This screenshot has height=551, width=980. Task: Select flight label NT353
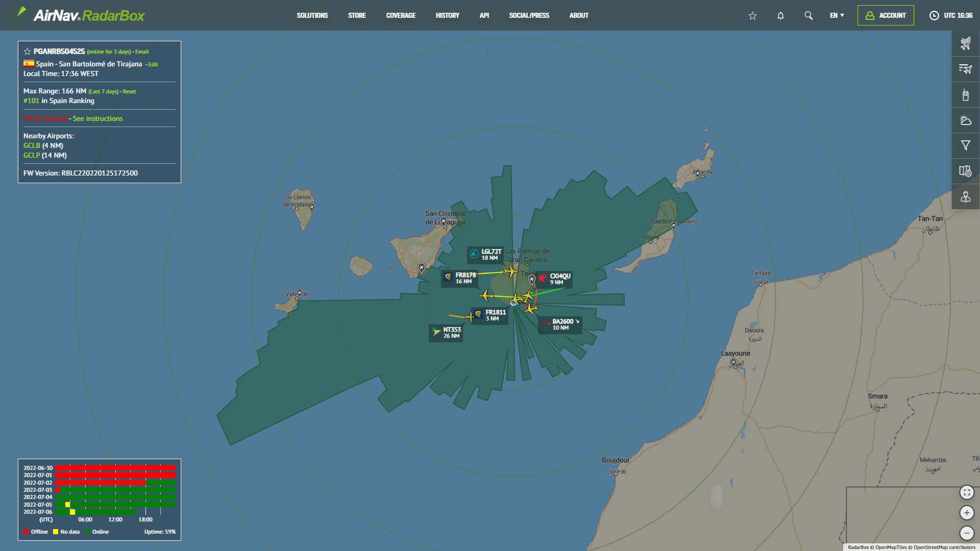446,333
